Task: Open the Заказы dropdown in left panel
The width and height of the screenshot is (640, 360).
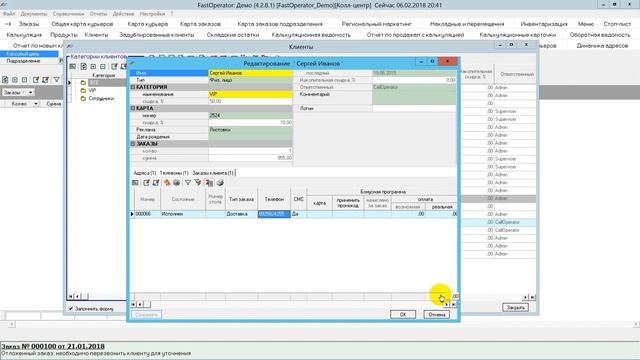Action: coord(30,93)
